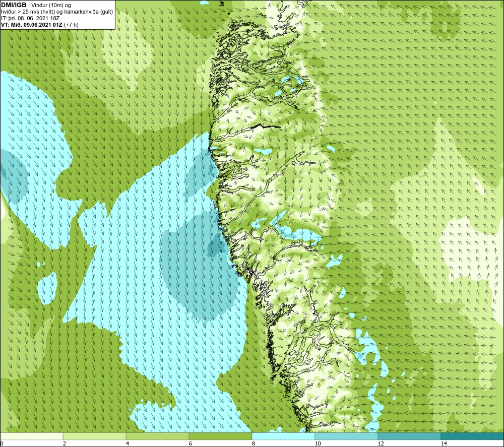
Task: Click the dark teal above-14 legend swatch
Action: click(x=473, y=436)
